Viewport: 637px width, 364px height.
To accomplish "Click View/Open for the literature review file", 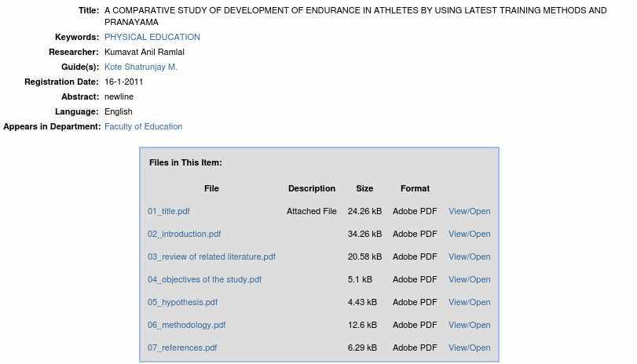I will [469, 257].
